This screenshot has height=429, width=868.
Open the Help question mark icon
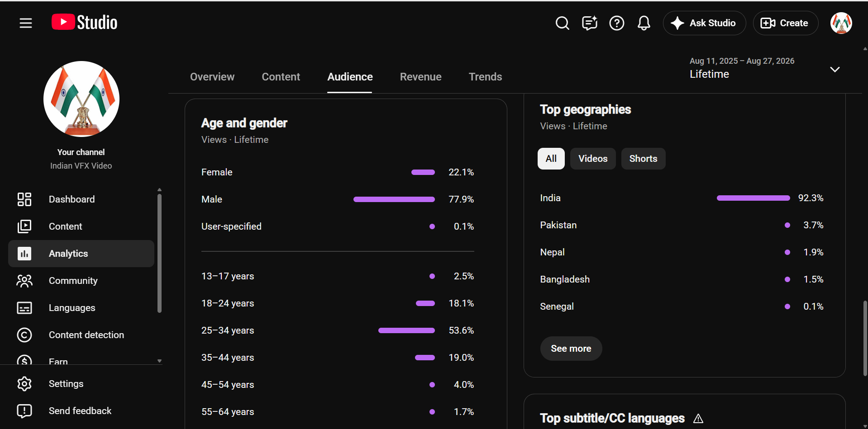(617, 23)
